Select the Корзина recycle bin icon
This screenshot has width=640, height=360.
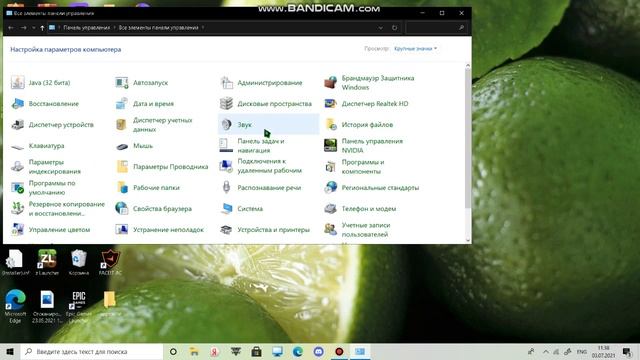click(79, 262)
